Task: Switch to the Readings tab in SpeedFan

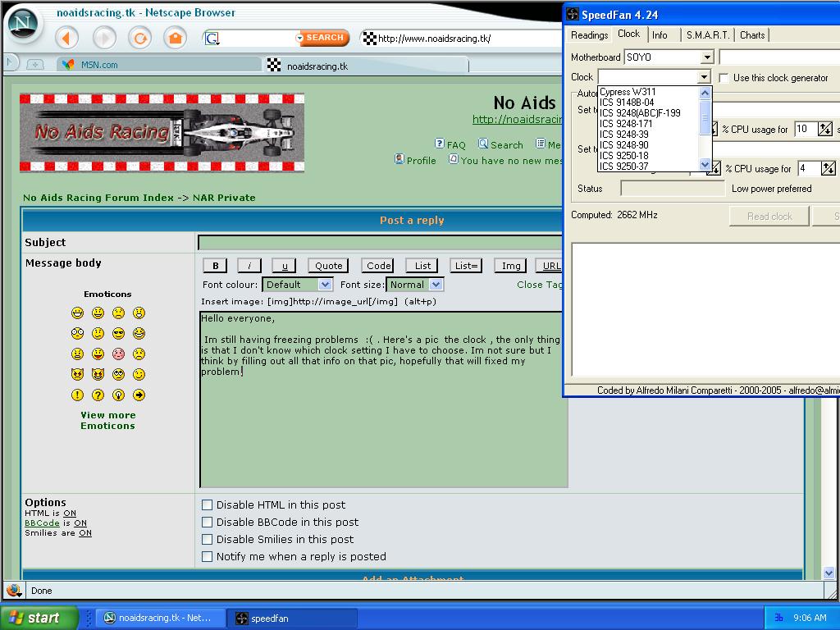Action: pos(589,35)
